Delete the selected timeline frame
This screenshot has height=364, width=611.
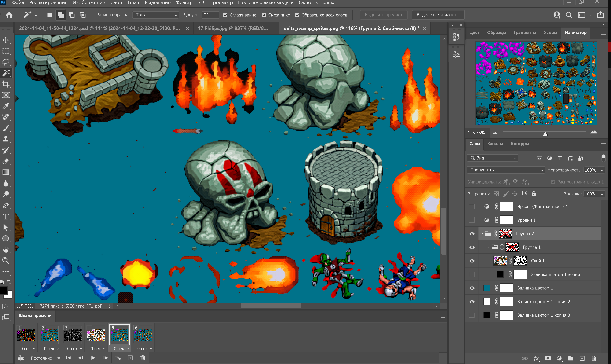[143, 358]
